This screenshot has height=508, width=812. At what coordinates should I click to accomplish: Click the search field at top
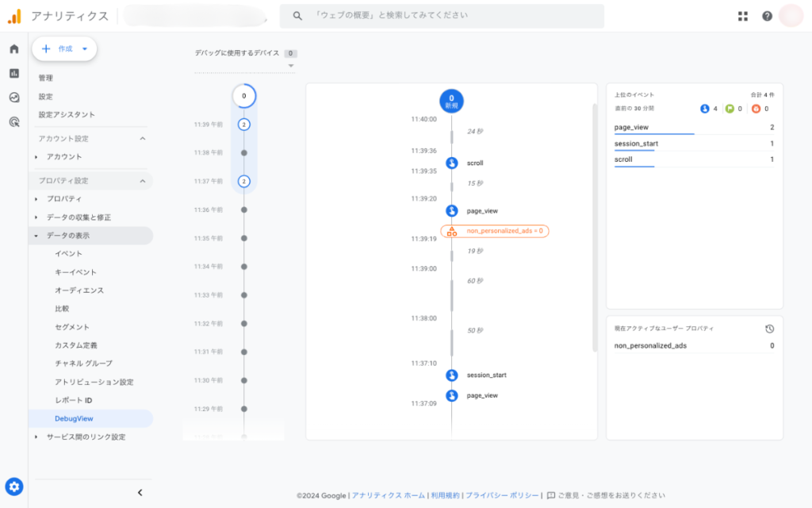[x=442, y=16]
